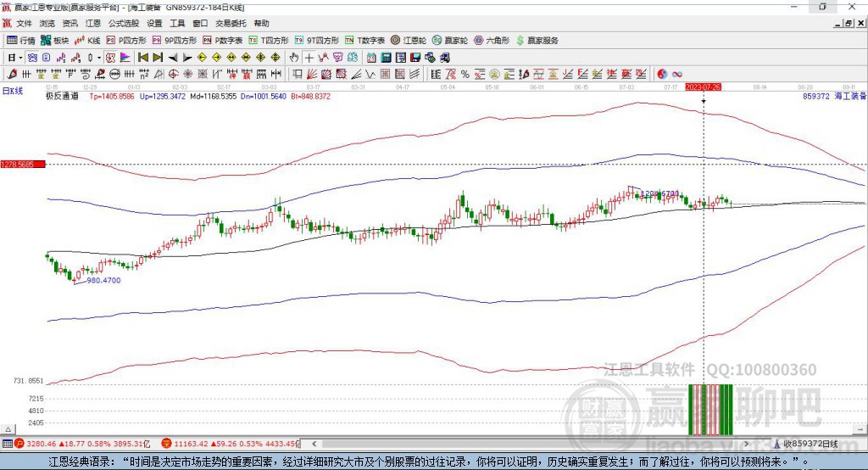
Task: Open the 江恩轮 Gann wheel
Action: 409,41
